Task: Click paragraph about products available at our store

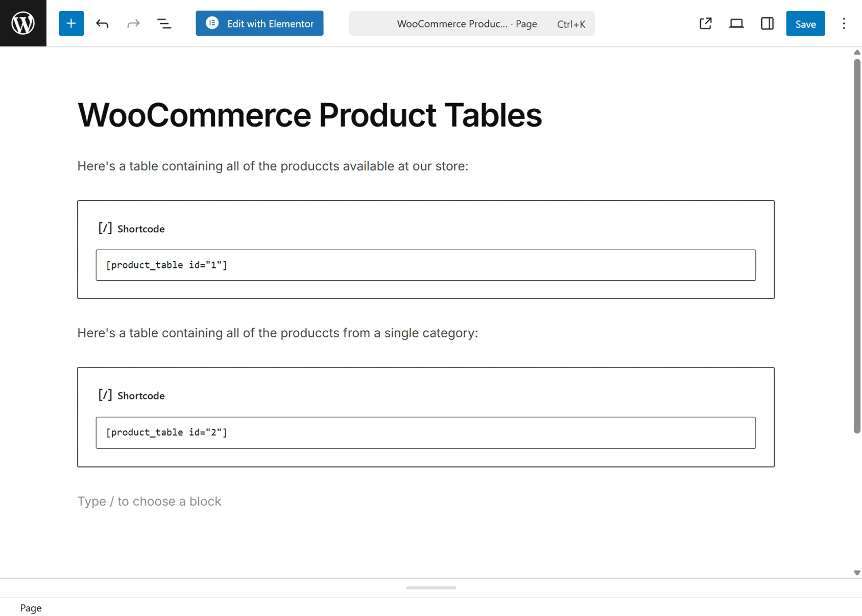Action: [x=273, y=166]
